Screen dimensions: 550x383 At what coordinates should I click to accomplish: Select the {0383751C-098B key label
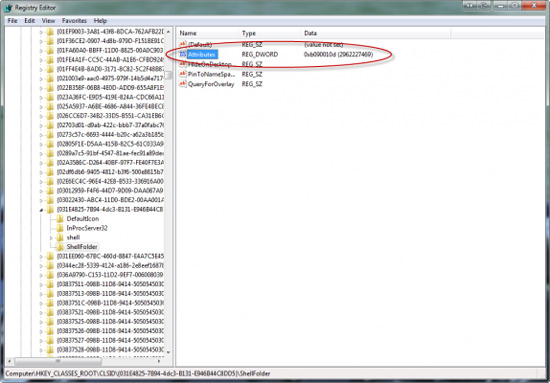(110, 303)
